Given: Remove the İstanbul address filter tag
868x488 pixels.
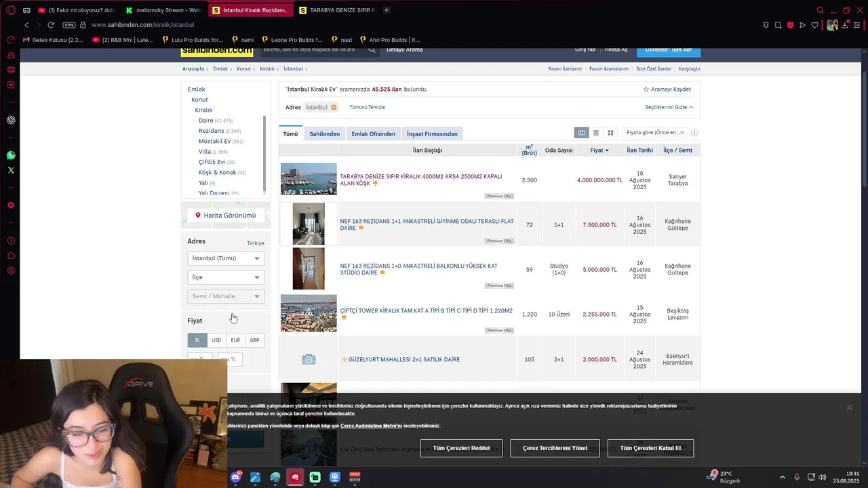Looking at the screenshot, I should [x=334, y=107].
